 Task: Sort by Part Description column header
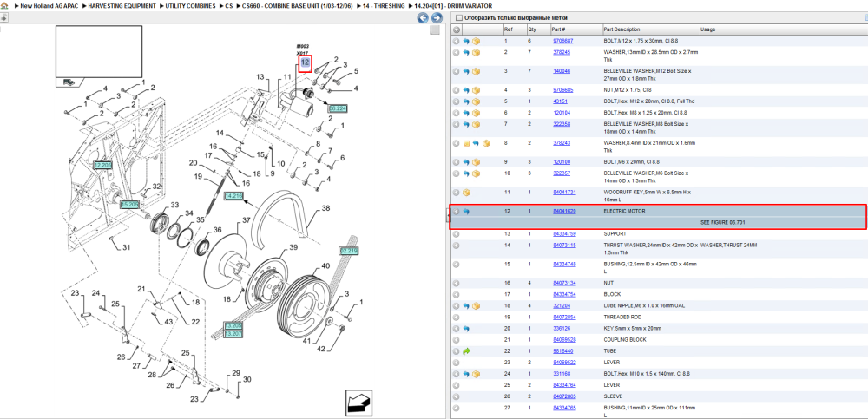621,29
